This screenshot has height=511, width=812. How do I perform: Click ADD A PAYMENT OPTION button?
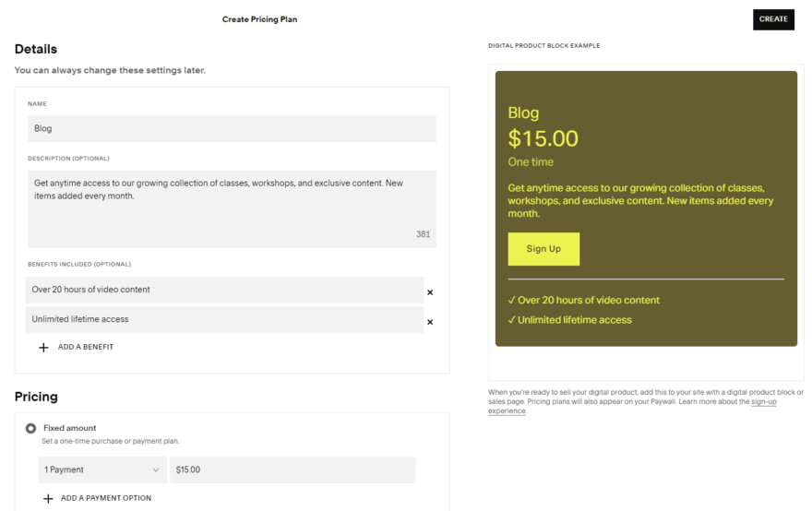(x=106, y=498)
